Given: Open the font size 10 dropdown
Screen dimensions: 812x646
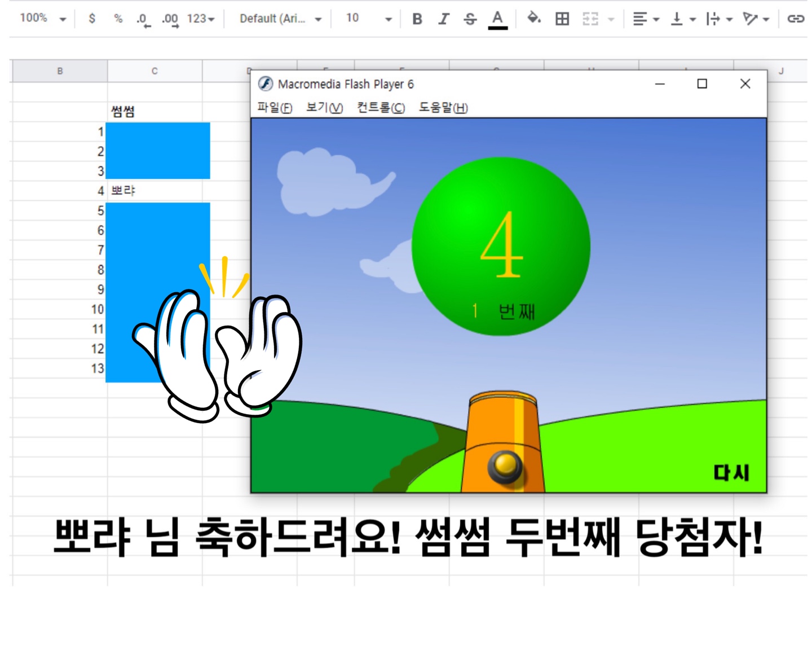Looking at the screenshot, I should [369, 19].
